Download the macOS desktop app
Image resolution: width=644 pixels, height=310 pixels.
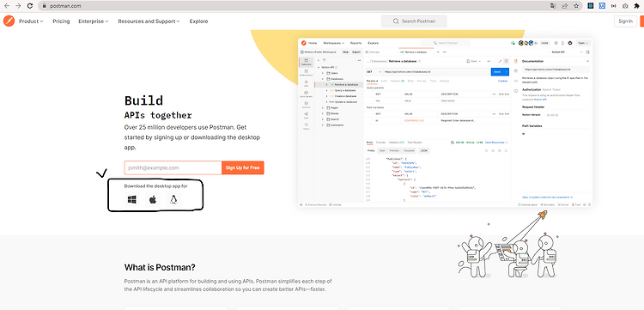[x=153, y=199]
